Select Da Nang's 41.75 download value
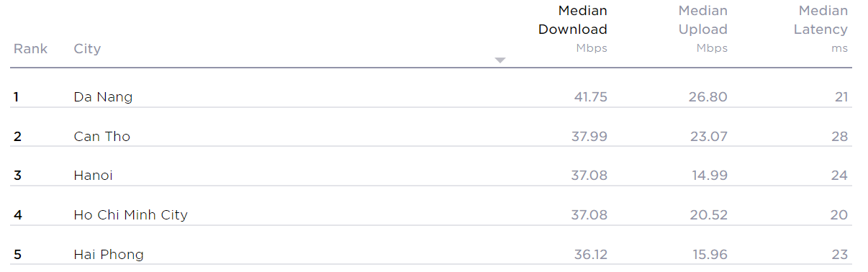868x272 pixels. coord(590,97)
